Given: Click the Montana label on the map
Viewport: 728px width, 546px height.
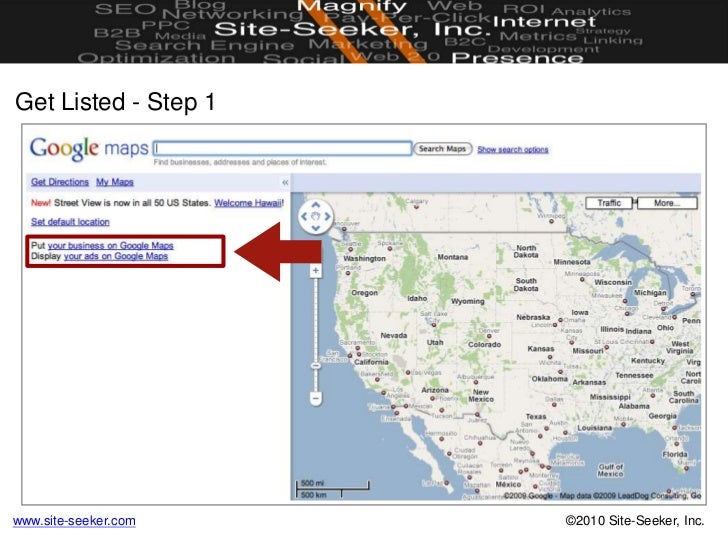Looking at the screenshot, I should click(x=453, y=257).
